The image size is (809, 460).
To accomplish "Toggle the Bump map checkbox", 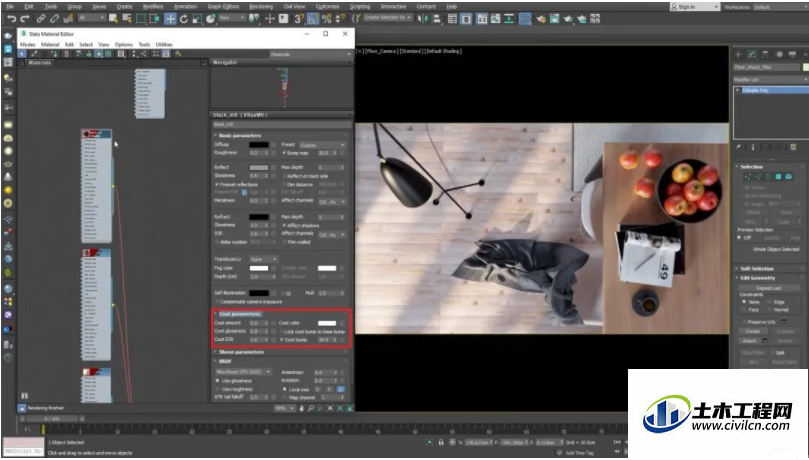I will pyautogui.click(x=284, y=153).
